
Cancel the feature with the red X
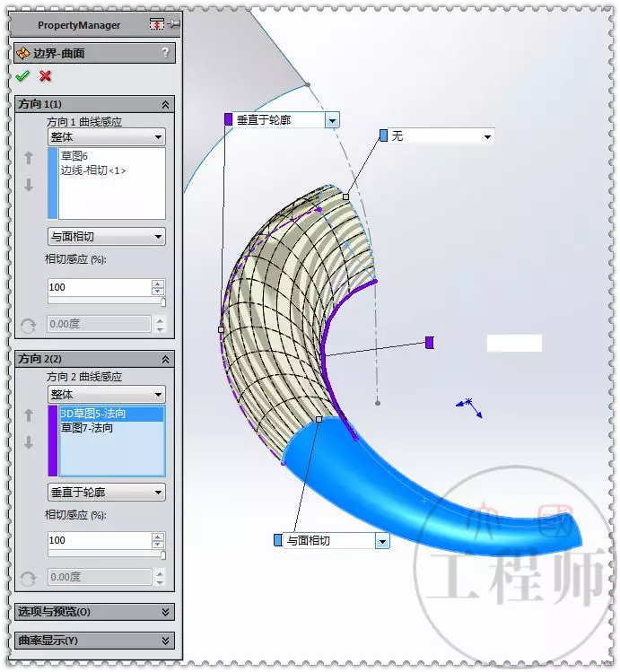pyautogui.click(x=46, y=76)
